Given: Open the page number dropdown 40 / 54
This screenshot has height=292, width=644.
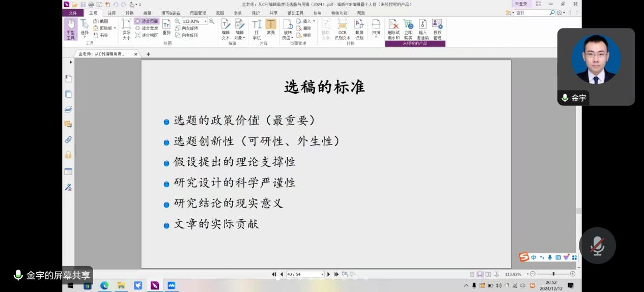Looking at the screenshot, I should tap(322, 274).
